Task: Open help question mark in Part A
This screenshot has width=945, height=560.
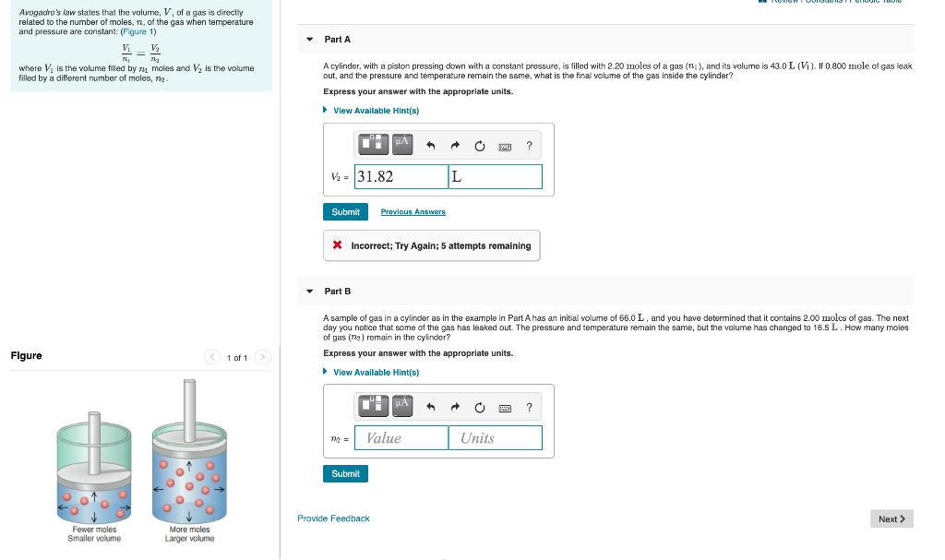Action: (529, 145)
